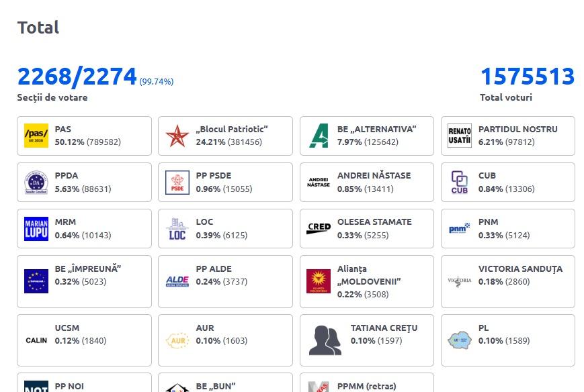The width and height of the screenshot is (584, 392).
Task: Click the AUR golden circle logo
Action: (177, 340)
